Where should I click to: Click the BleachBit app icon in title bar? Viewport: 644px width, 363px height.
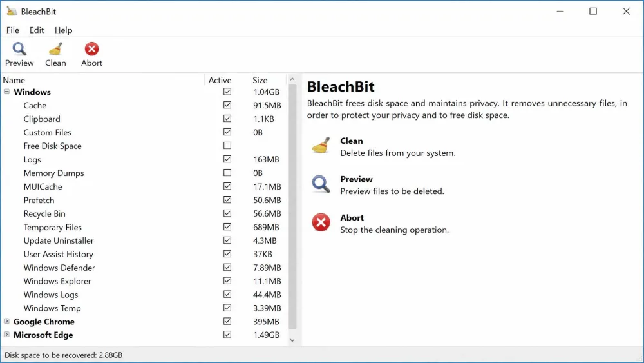(x=12, y=11)
